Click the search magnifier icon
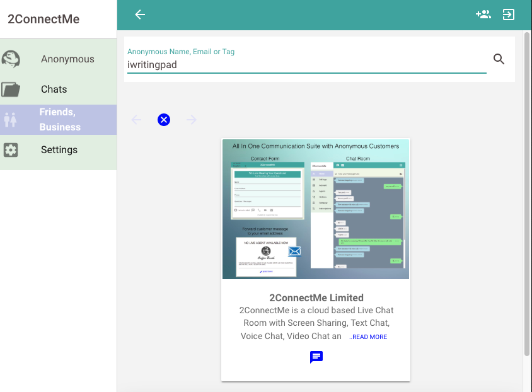The image size is (532, 392). pyautogui.click(x=499, y=59)
